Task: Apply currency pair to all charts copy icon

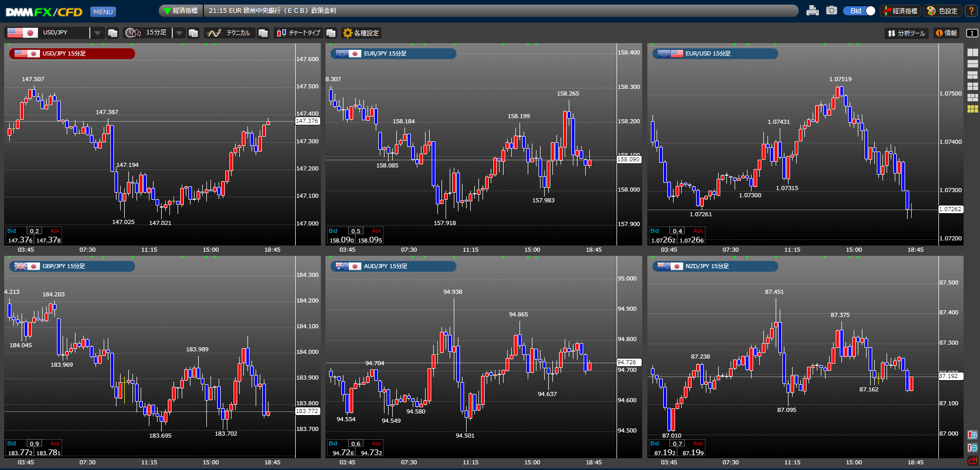Action: pos(113,33)
